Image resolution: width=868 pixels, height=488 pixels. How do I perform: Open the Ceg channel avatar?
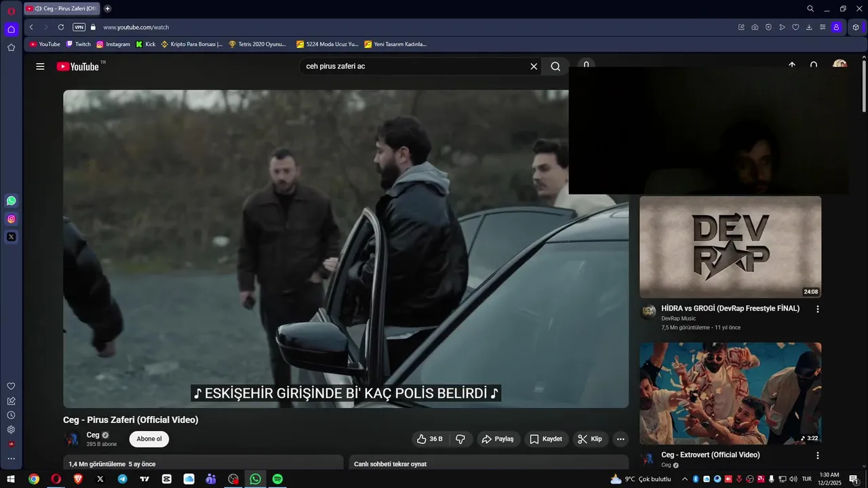click(72, 439)
